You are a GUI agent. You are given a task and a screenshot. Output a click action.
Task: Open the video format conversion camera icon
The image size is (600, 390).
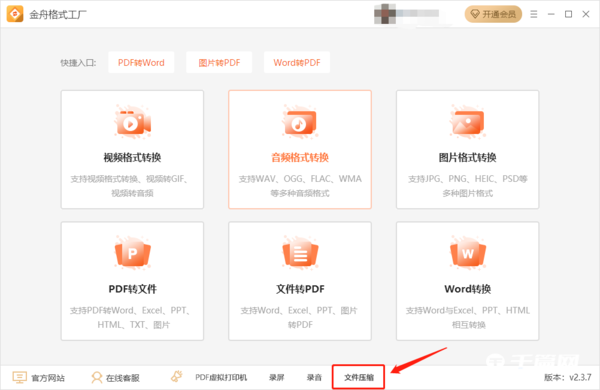coord(132,122)
